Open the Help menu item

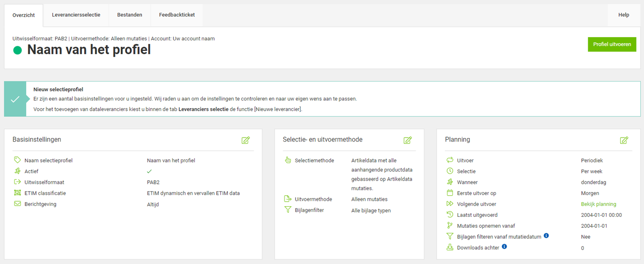(623, 15)
